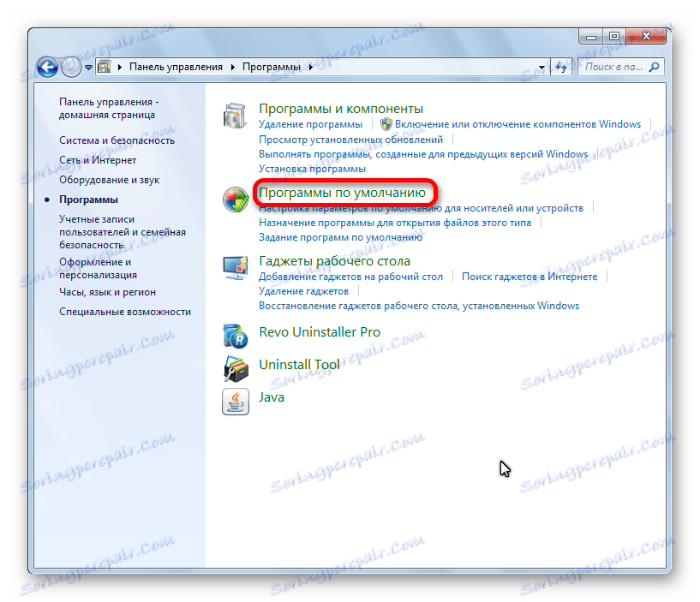Open Оформление и персонализация in sidebar

pyautogui.click(x=99, y=268)
